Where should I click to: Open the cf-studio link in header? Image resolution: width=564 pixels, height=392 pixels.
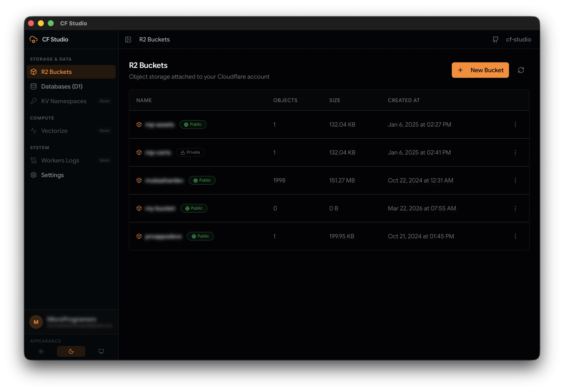click(x=519, y=40)
